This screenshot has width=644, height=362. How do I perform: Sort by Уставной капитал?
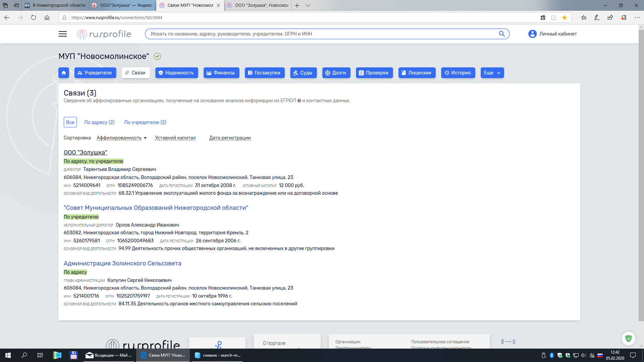coord(175,138)
